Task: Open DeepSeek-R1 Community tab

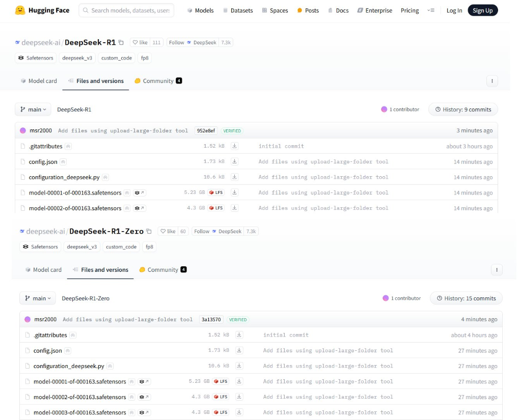Action: point(158,81)
